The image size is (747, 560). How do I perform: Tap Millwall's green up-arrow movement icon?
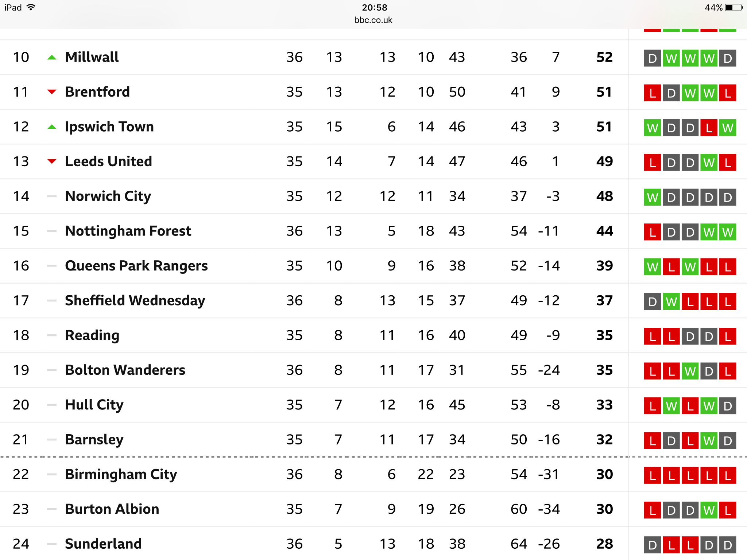tap(52, 57)
